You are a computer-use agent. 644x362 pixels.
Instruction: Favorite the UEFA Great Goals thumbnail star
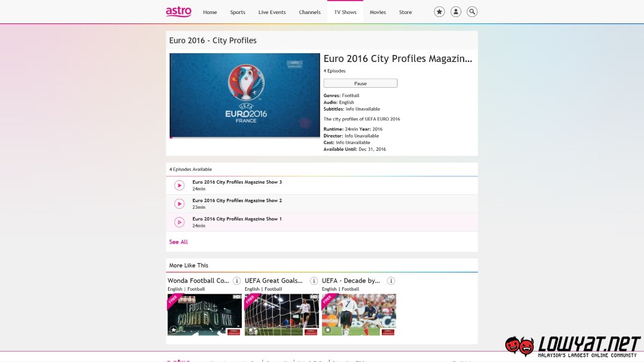tap(251, 330)
